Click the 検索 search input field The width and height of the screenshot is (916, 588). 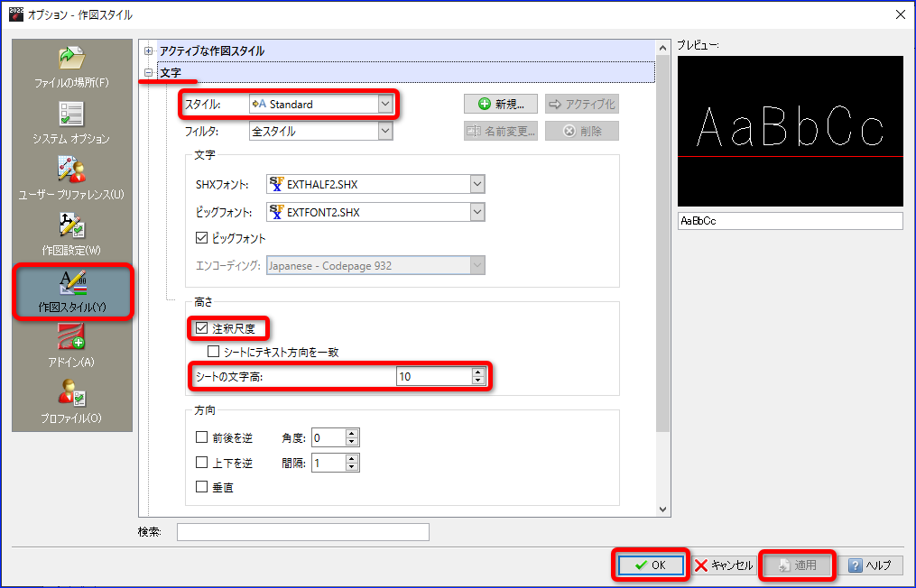click(x=302, y=532)
